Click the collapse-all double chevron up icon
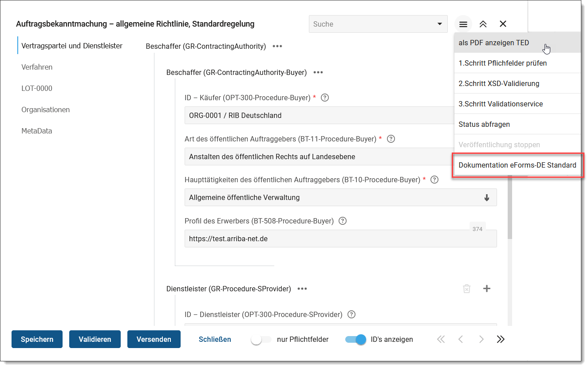Screen dimensions: 588x368 (x=483, y=24)
